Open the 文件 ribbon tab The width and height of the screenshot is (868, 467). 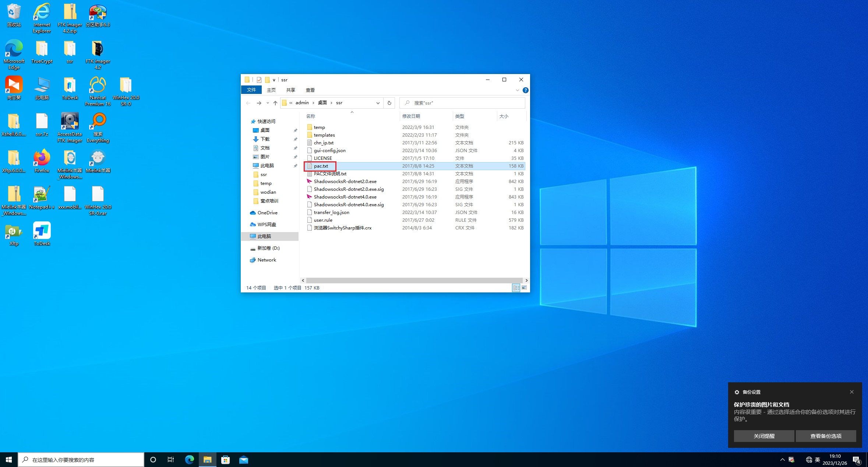click(251, 90)
